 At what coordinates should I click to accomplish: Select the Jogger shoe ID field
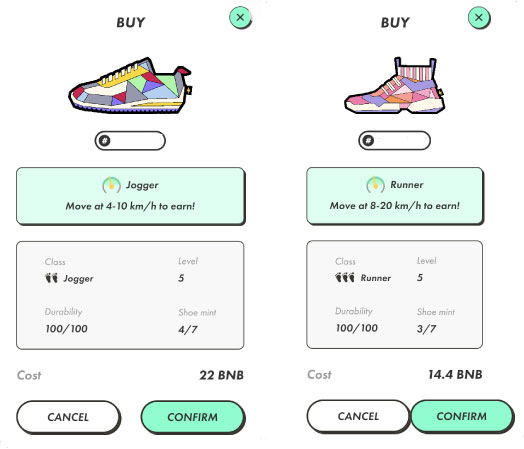[x=130, y=141]
